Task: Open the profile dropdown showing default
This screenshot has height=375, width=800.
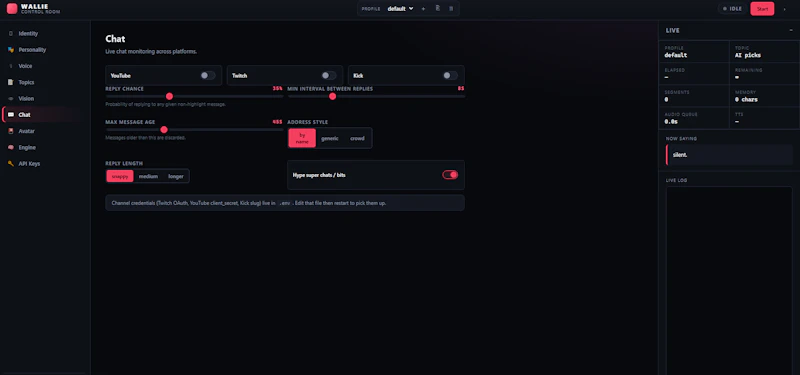Action: (401, 9)
